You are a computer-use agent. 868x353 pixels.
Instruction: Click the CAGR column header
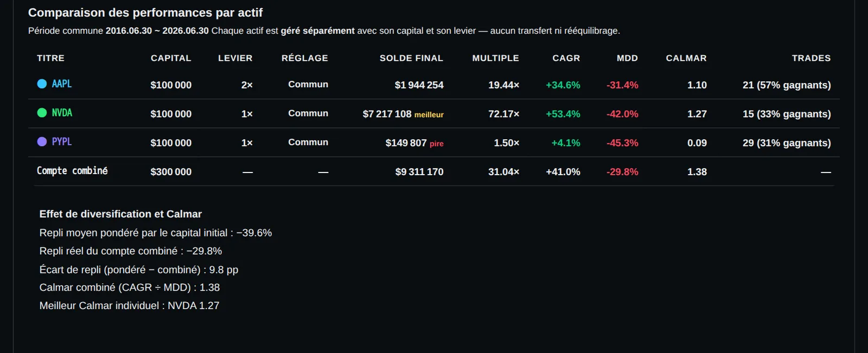pyautogui.click(x=566, y=58)
